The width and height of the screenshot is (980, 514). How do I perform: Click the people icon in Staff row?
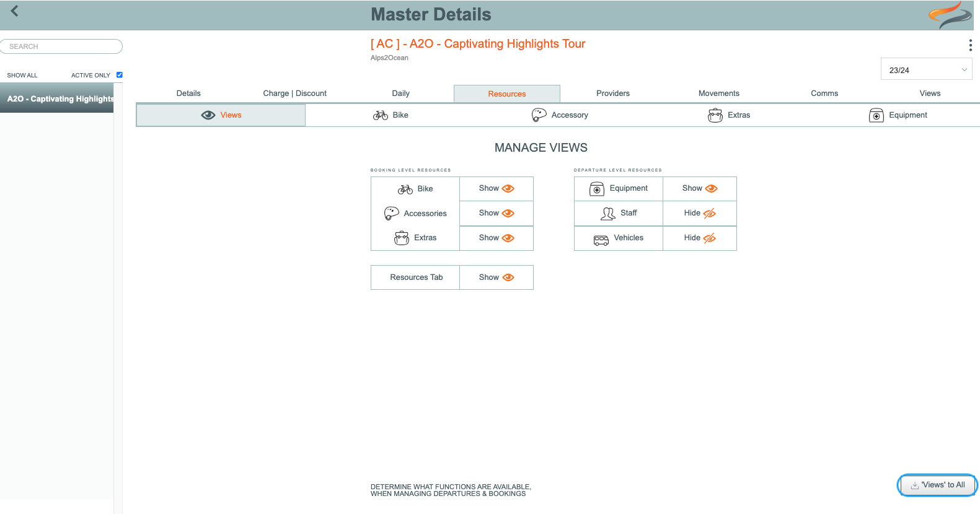[608, 214]
